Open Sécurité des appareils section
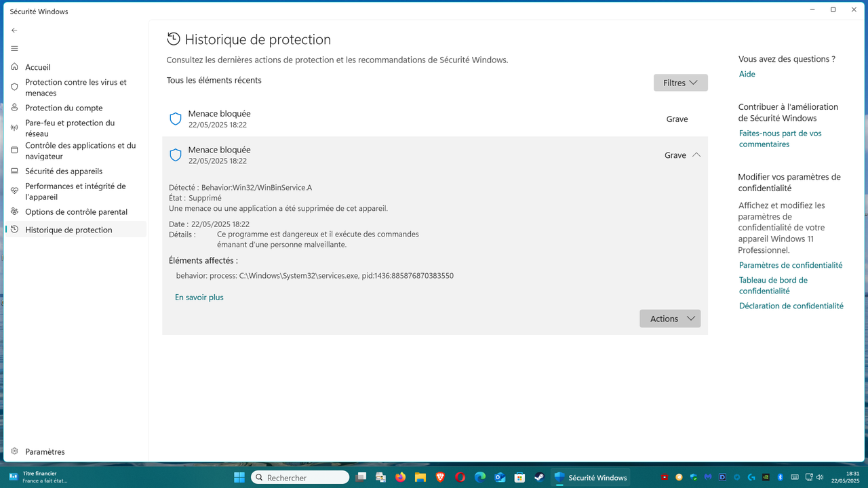This screenshot has width=868, height=488. point(64,171)
